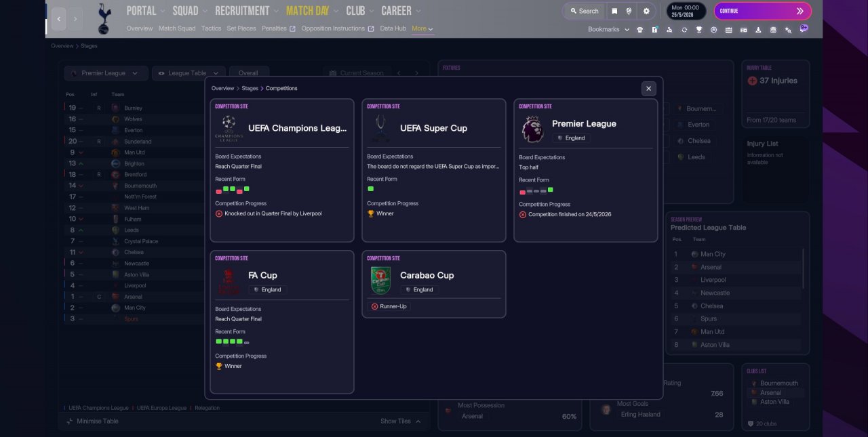
Task: Go forward with the right arrow button
Action: pyautogui.click(x=75, y=19)
